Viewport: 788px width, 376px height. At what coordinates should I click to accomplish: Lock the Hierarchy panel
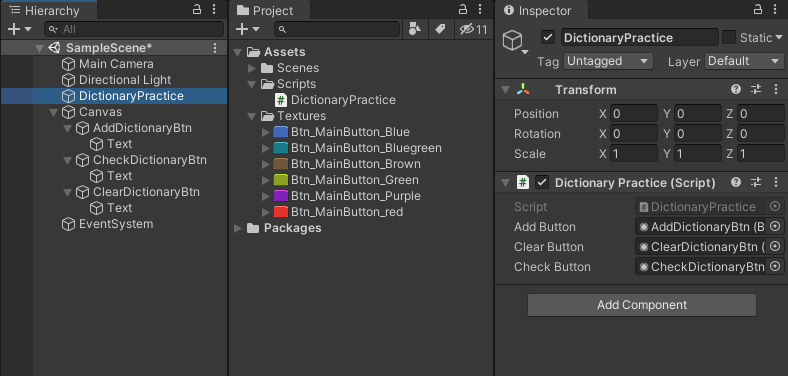[x=198, y=9]
